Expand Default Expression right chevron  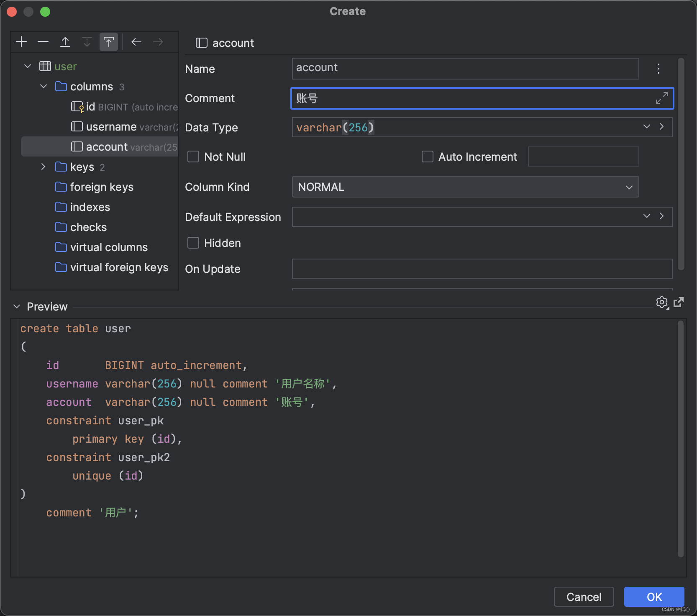click(661, 216)
